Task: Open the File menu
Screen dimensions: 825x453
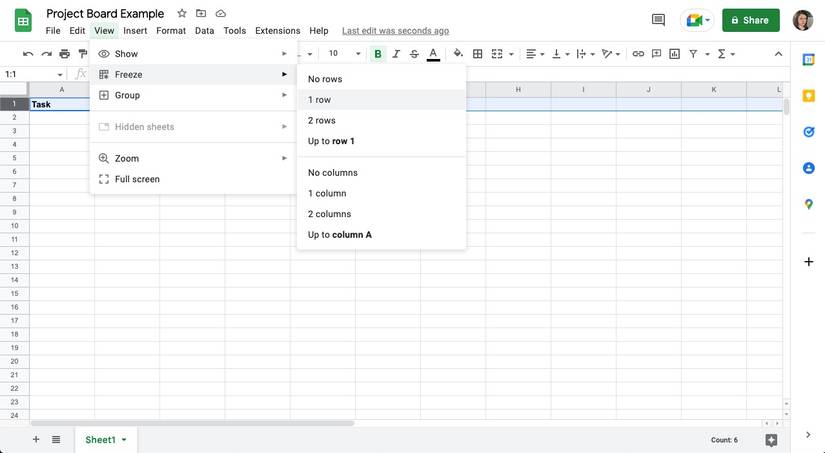Action: pos(53,31)
